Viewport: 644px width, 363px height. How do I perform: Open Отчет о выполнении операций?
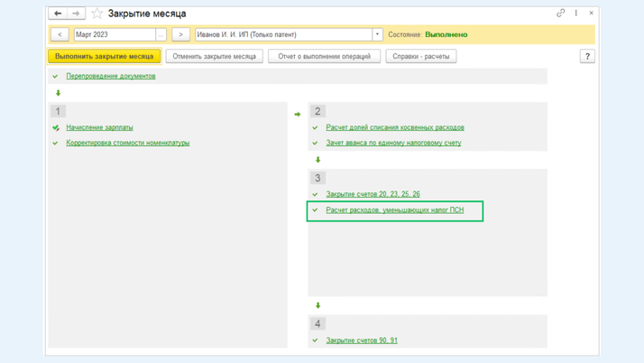click(324, 56)
